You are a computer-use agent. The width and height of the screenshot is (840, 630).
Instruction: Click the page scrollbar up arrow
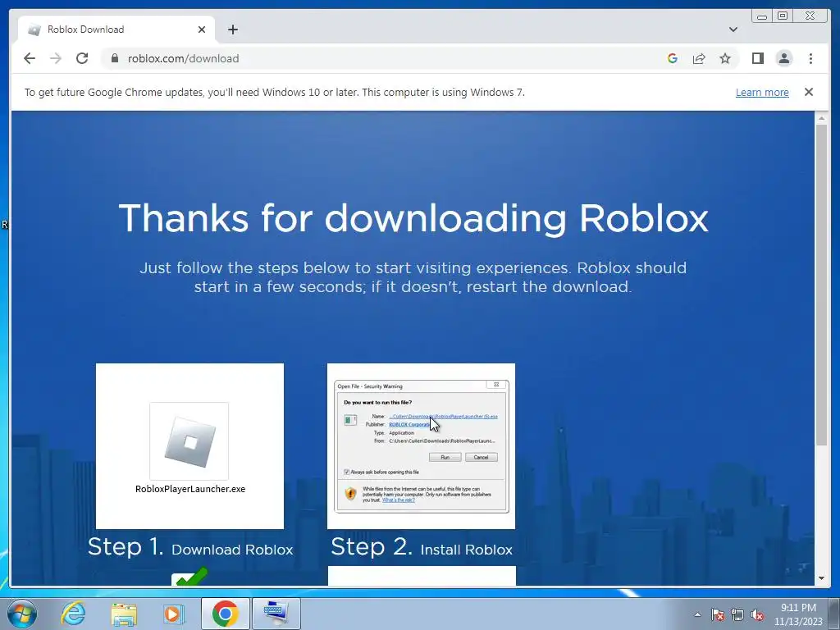tap(821, 118)
